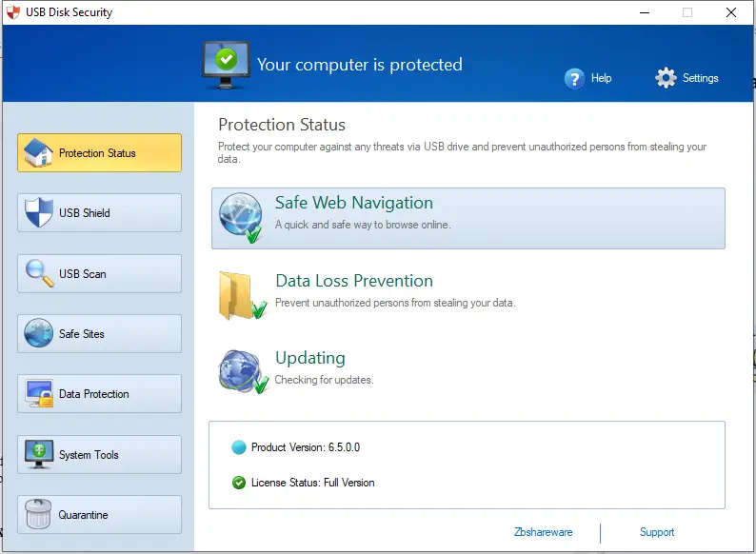Open the Support link
Image resolution: width=756 pixels, height=554 pixels.
coord(657,532)
